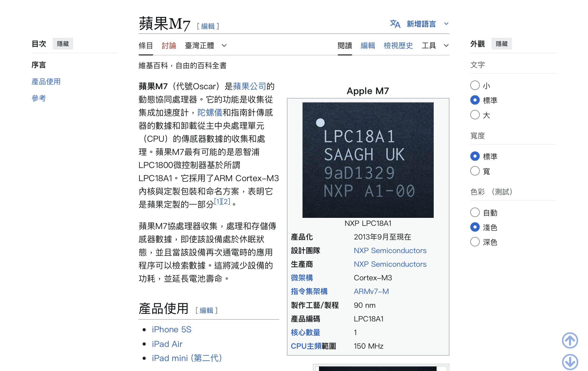Open the 閱讀 tab
Image resolution: width=588 pixels, height=371 pixels.
pyautogui.click(x=345, y=45)
